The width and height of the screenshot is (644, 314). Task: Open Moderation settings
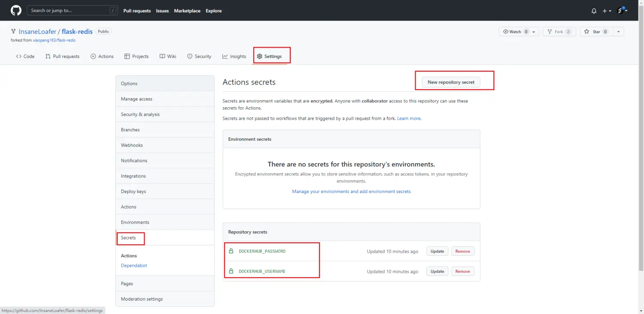(x=165, y=299)
